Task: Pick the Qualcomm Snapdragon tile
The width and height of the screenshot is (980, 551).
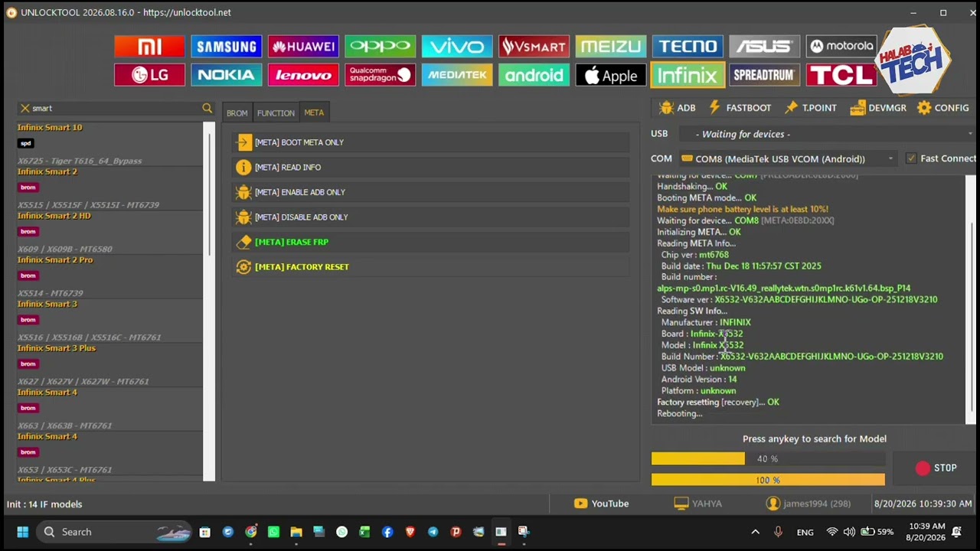Action: click(380, 75)
